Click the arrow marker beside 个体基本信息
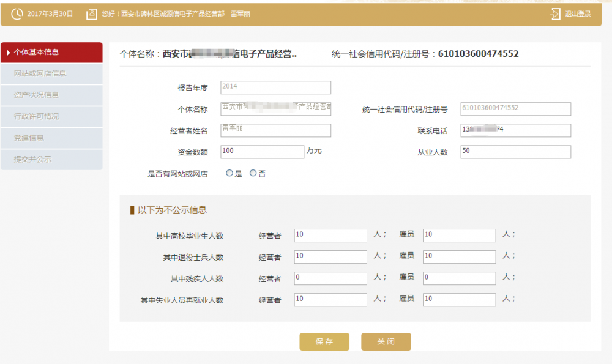 coord(9,53)
